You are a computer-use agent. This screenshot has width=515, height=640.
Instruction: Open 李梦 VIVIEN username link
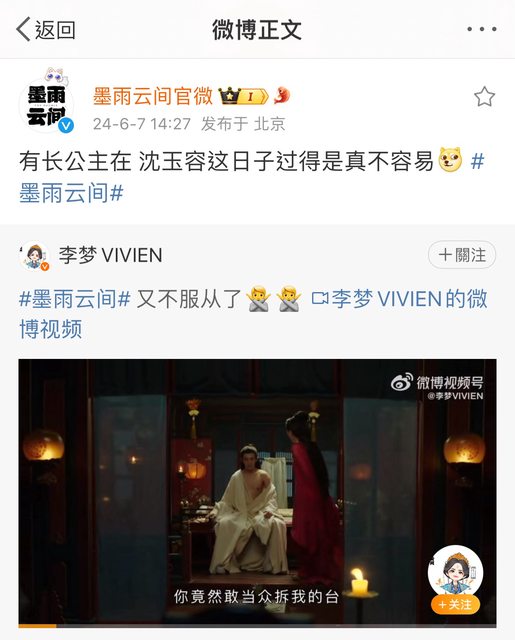tap(111, 256)
